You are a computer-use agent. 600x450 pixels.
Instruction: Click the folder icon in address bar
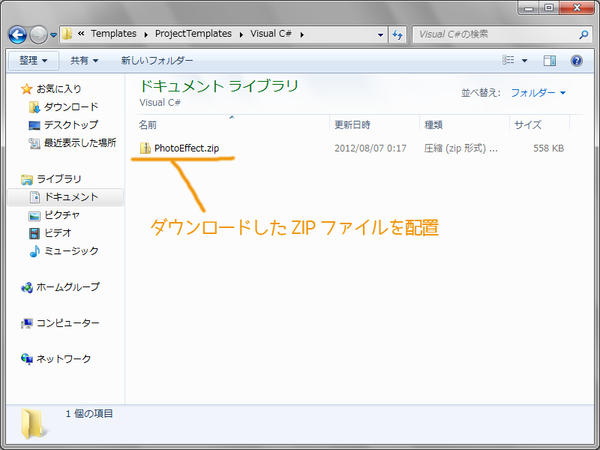(67, 34)
